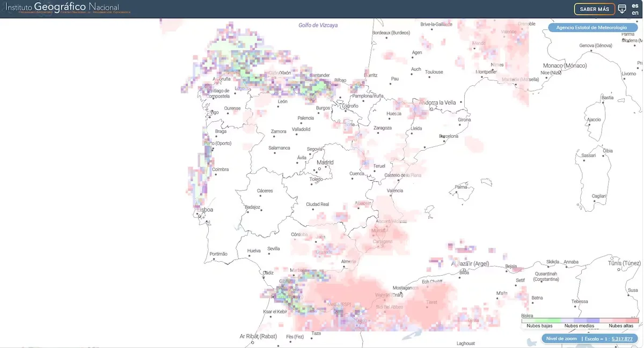Click the Badajoz city label
The image size is (644, 348).
(x=252, y=207)
